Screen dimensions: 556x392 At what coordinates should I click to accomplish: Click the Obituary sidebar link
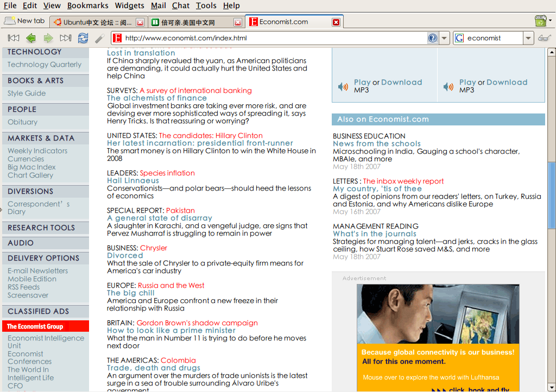pyautogui.click(x=22, y=122)
